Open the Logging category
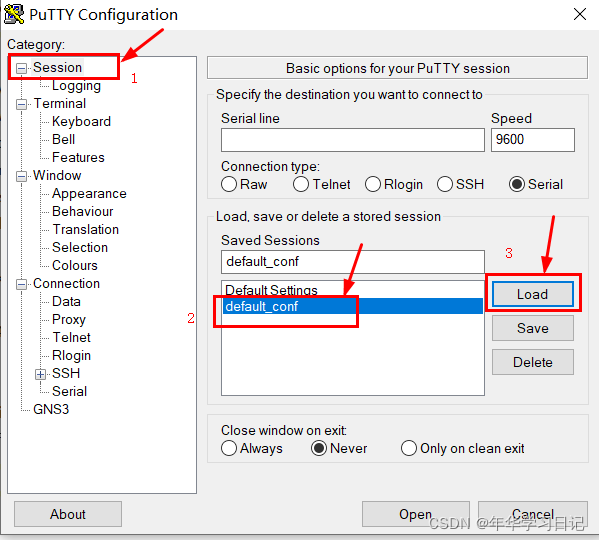 (x=76, y=86)
